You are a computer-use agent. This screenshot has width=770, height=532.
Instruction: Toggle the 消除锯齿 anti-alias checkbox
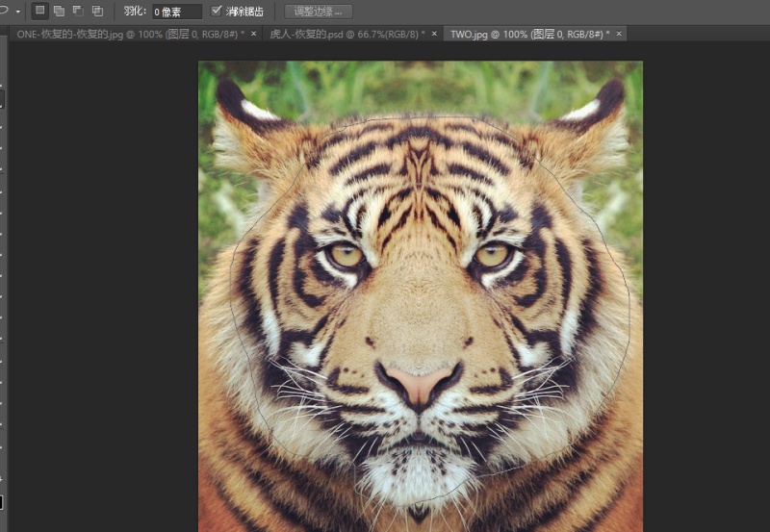click(216, 11)
